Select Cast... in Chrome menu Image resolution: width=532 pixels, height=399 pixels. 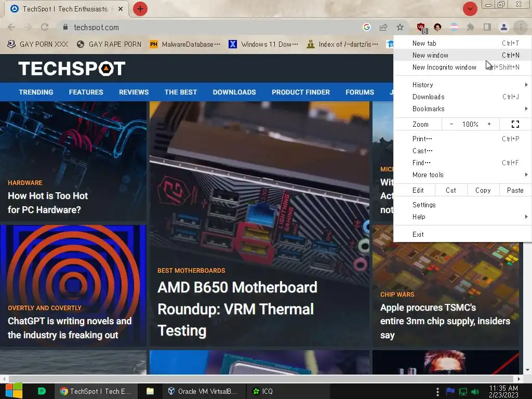462,151
